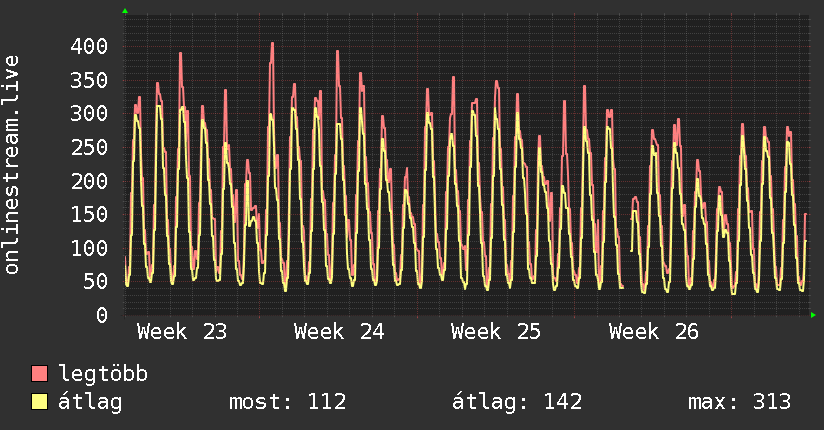Image resolution: width=824 pixels, height=430 pixels.
Task: Click the 300 y-axis tick label
Action: click(x=89, y=114)
